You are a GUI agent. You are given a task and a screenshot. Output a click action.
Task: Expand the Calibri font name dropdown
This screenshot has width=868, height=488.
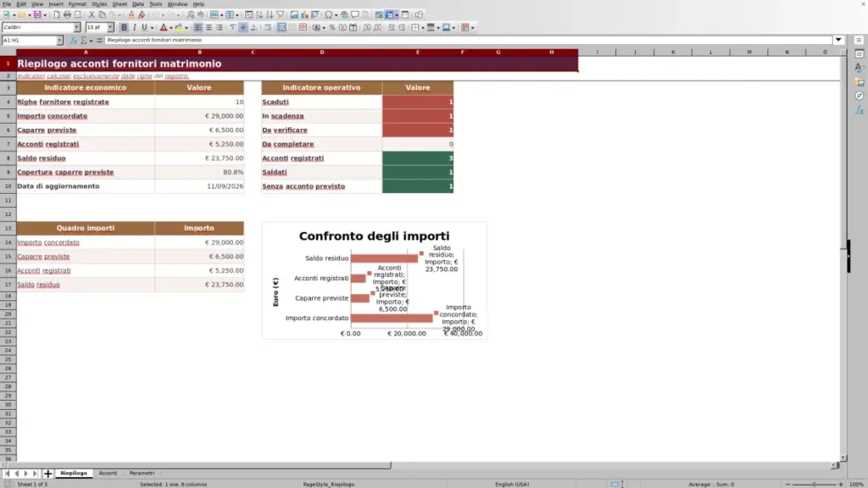76,27
